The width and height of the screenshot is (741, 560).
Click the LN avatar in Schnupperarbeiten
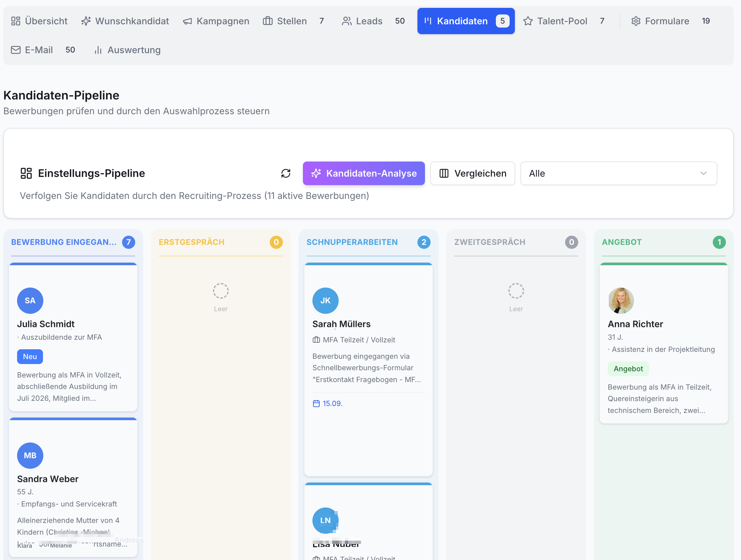(325, 520)
